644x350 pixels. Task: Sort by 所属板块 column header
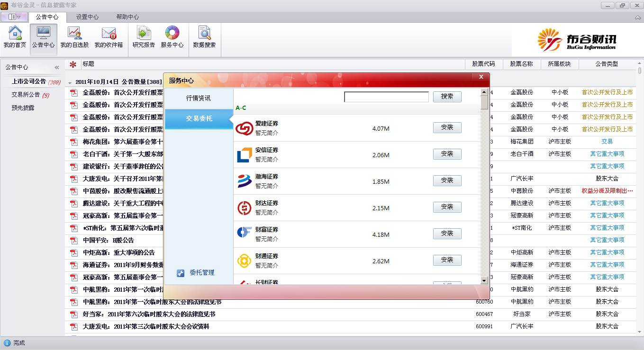point(559,64)
